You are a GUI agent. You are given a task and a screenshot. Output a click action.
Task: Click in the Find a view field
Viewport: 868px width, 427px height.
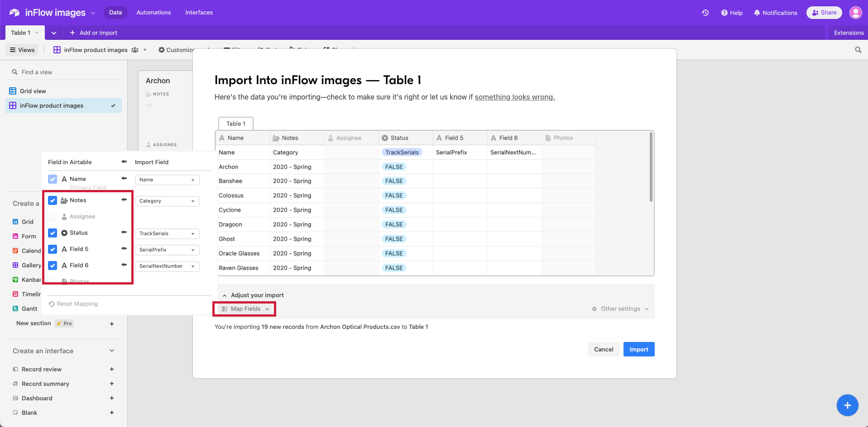(64, 72)
